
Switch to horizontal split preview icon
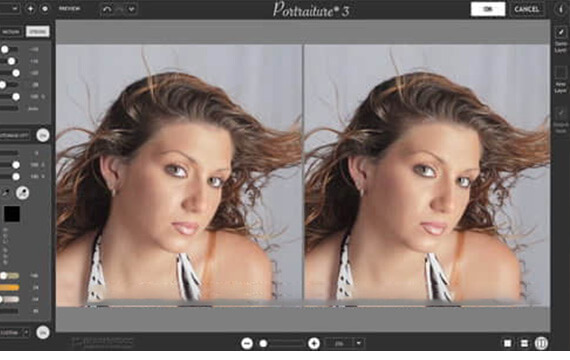click(524, 343)
